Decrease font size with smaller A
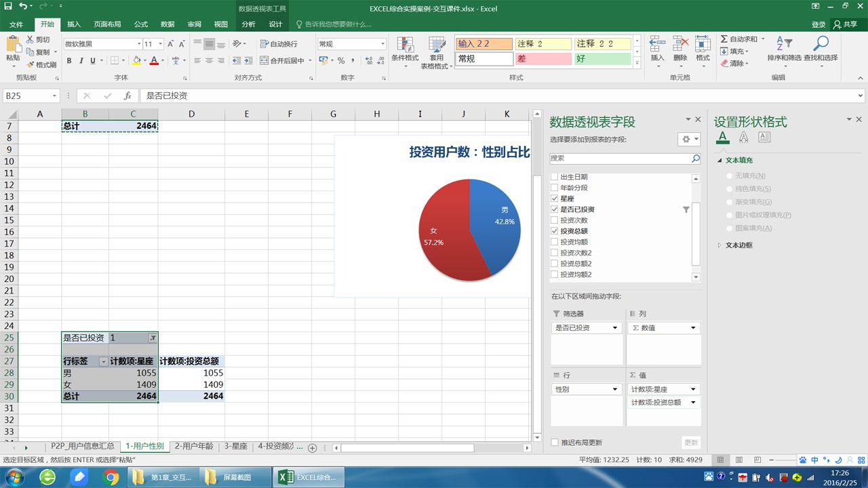 (x=182, y=44)
